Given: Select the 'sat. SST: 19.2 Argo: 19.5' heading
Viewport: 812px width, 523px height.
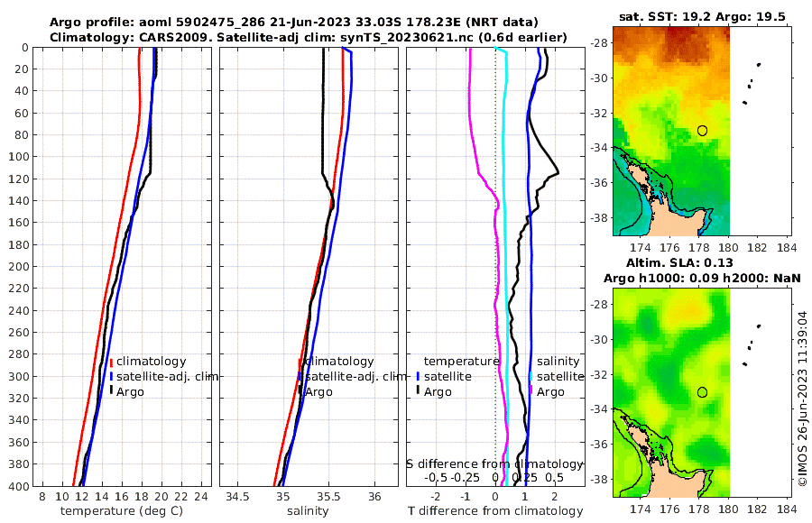Looking at the screenshot, I should [702, 16].
